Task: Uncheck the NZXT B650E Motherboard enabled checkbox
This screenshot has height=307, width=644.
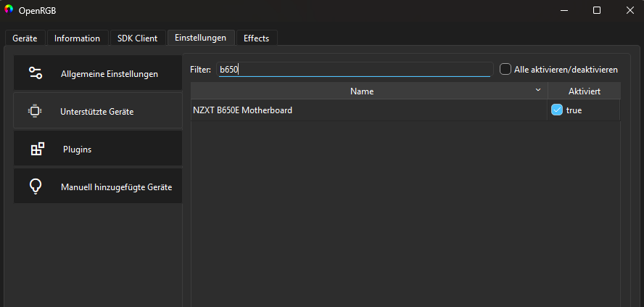Action: (x=556, y=110)
